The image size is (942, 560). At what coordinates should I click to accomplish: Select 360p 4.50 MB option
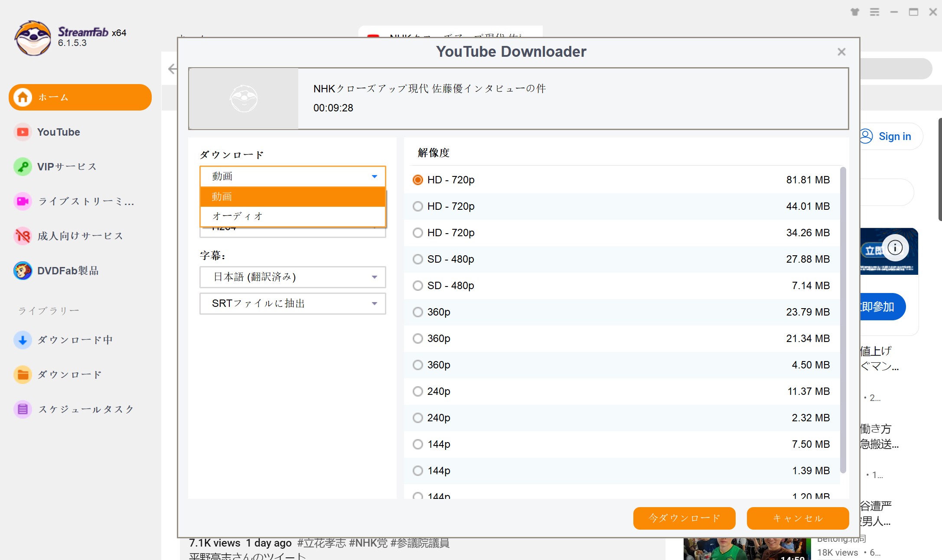pos(622,365)
